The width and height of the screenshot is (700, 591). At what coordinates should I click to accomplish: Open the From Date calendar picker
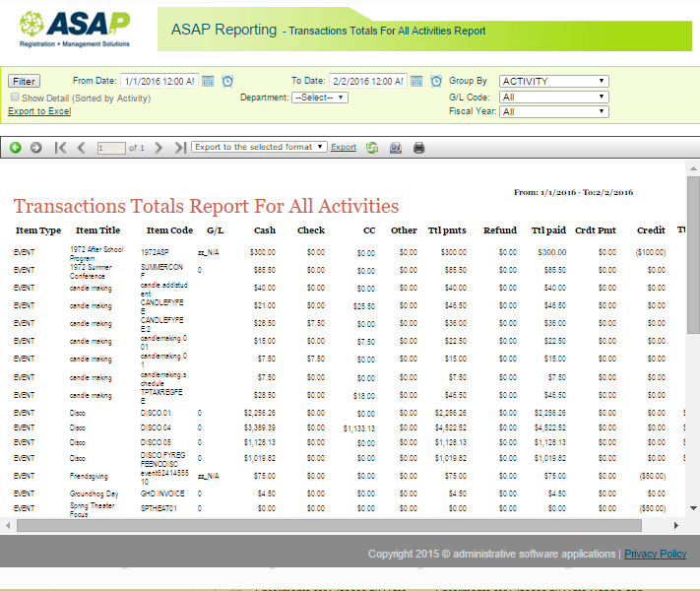208,81
